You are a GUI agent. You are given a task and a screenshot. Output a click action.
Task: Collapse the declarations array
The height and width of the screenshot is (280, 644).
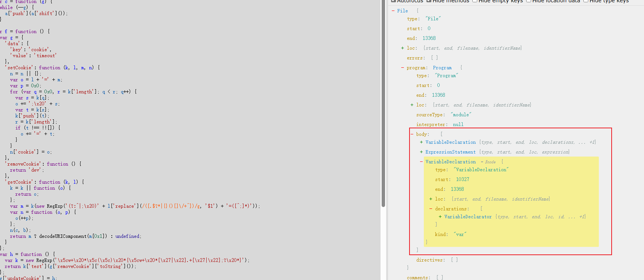click(431, 209)
